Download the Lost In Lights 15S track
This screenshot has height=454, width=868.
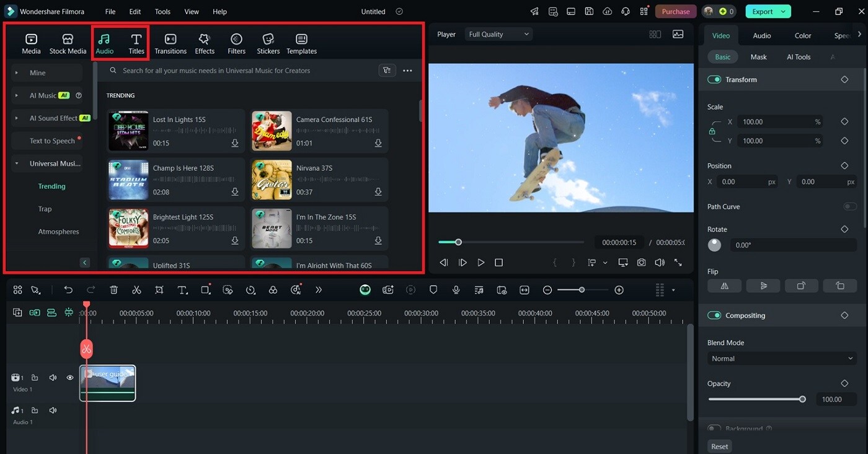tap(235, 143)
